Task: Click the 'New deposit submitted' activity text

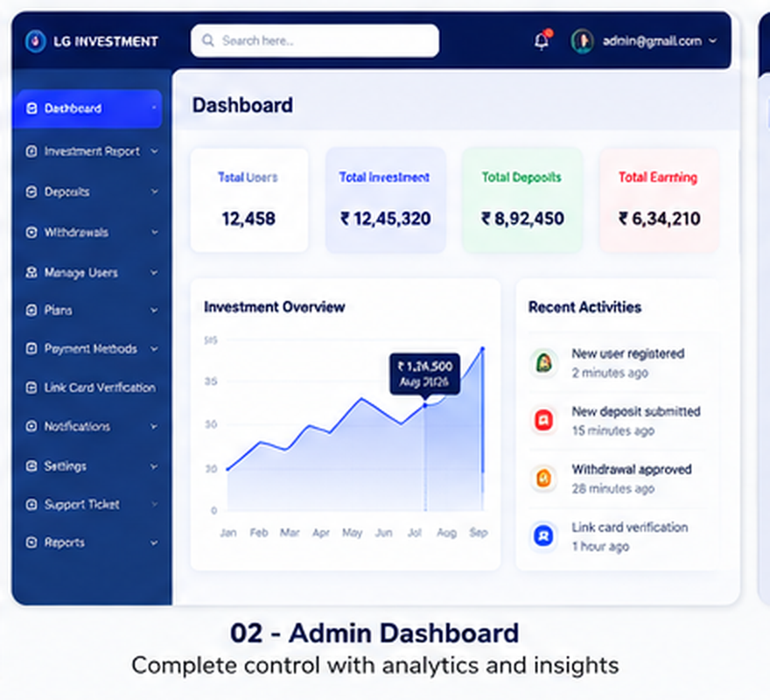Action: (636, 411)
